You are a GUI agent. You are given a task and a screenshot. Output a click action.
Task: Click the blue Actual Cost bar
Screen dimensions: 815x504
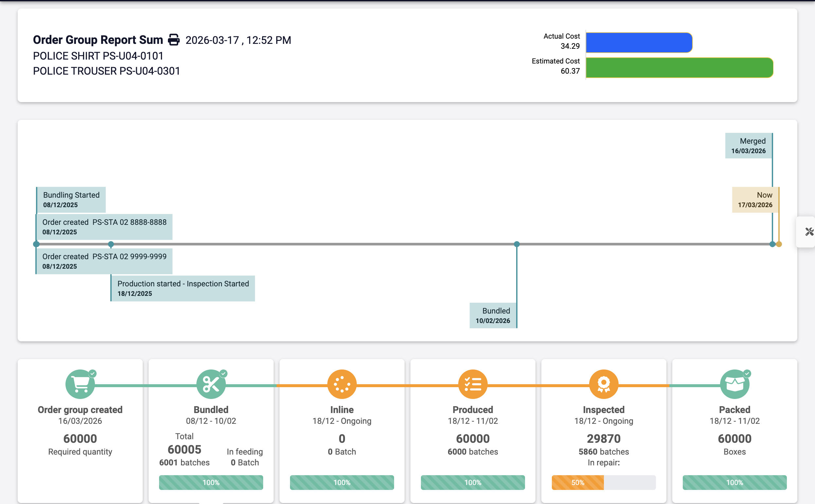tap(639, 43)
